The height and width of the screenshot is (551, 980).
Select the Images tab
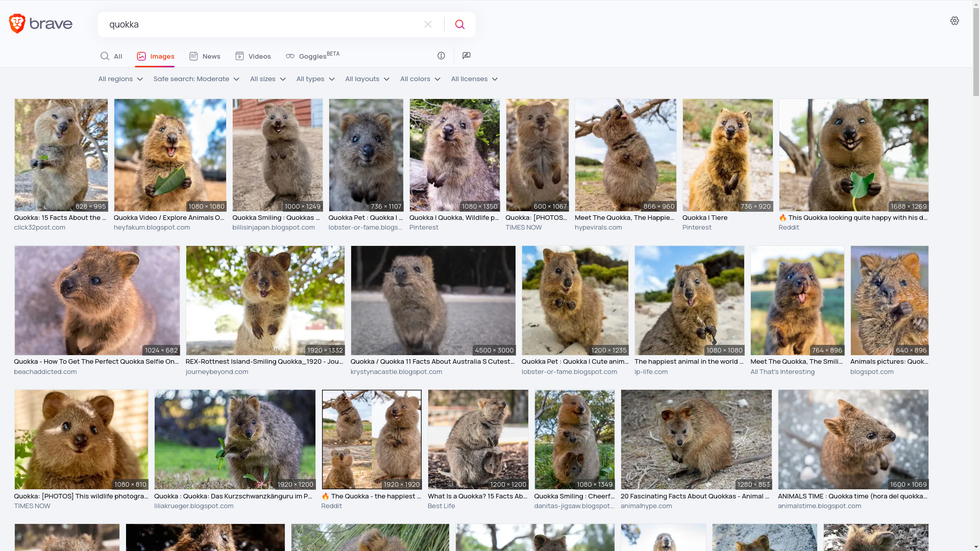coord(155,56)
